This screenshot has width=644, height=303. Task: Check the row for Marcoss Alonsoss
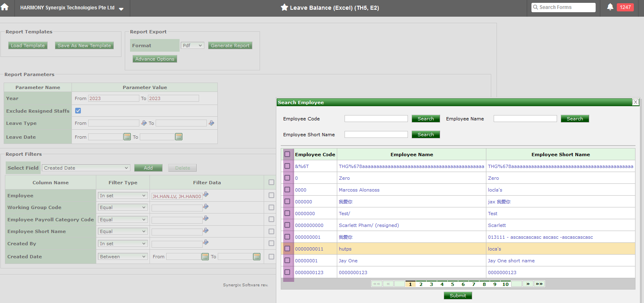287,190
